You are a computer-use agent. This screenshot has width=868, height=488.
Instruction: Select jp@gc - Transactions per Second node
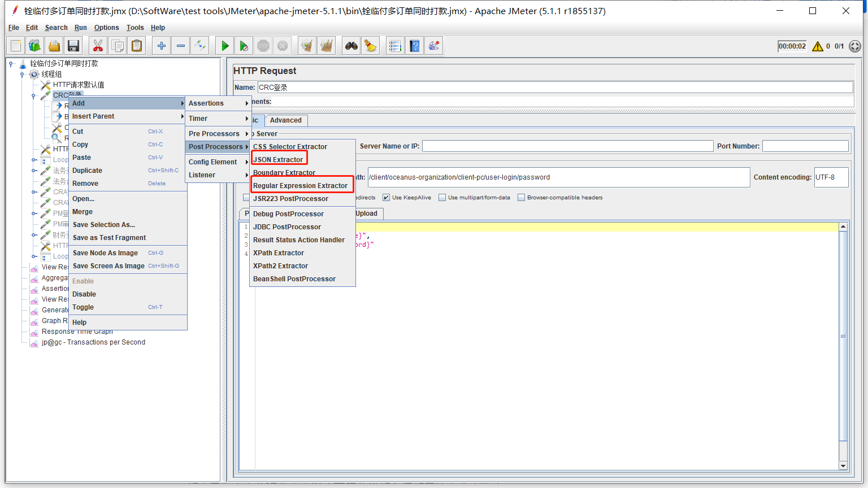(x=93, y=342)
